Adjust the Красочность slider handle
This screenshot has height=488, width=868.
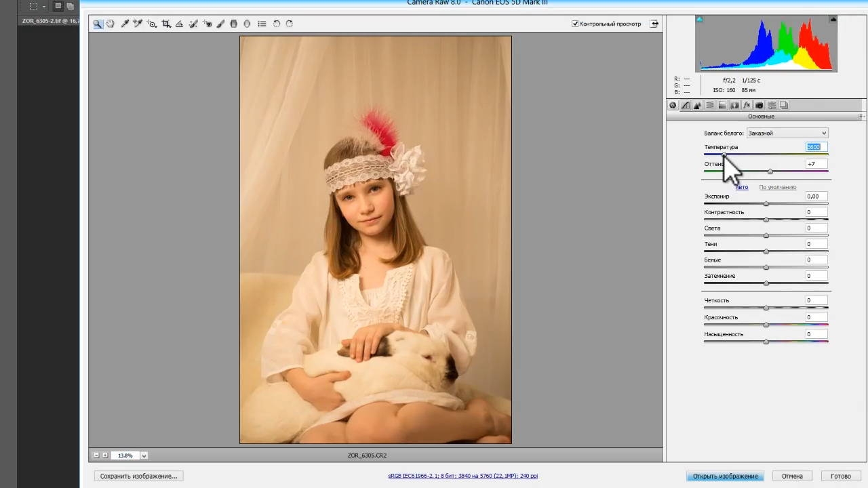click(x=766, y=325)
